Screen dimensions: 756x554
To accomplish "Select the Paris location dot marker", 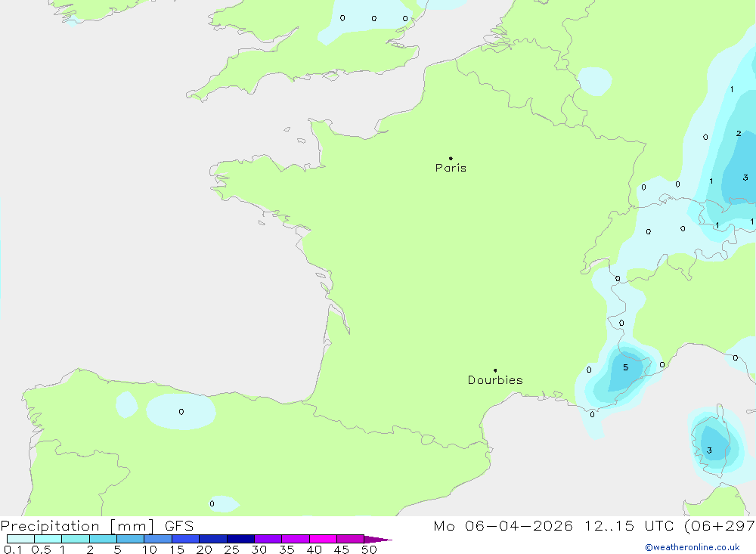I will 451,158.
